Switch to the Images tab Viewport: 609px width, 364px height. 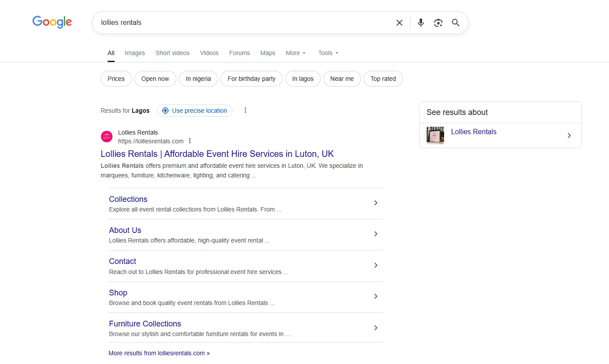tap(135, 53)
